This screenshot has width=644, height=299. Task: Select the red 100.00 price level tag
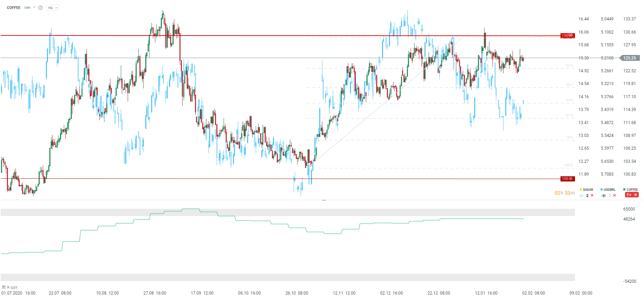click(567, 179)
